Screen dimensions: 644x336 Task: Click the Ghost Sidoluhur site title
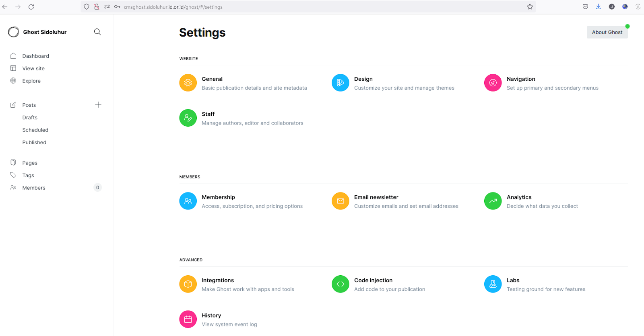pos(45,32)
